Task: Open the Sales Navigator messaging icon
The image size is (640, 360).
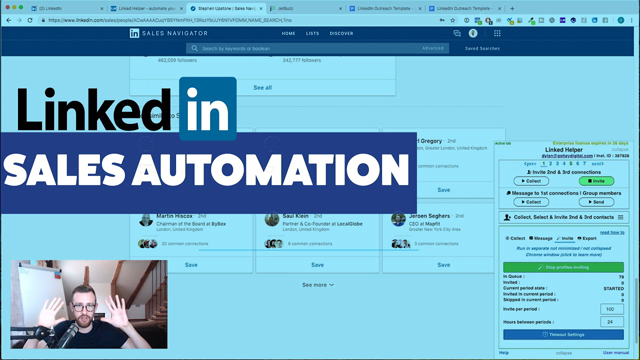Action: point(457,33)
